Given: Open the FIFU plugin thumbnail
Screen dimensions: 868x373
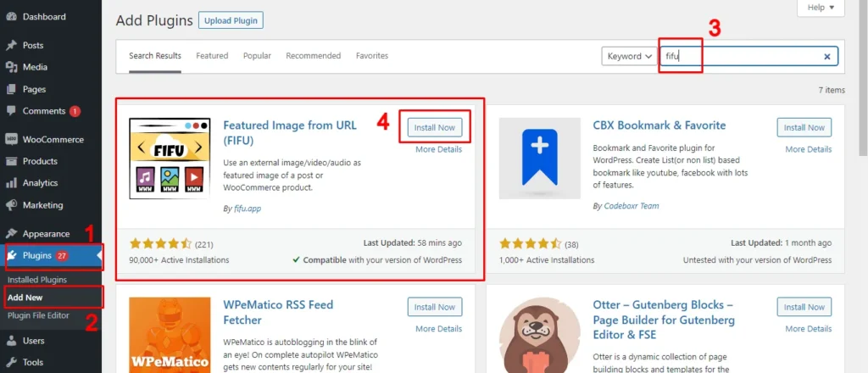Looking at the screenshot, I should (x=170, y=159).
